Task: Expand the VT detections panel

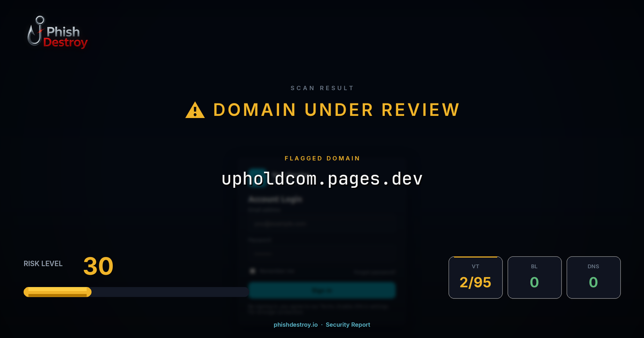Action: (475, 277)
